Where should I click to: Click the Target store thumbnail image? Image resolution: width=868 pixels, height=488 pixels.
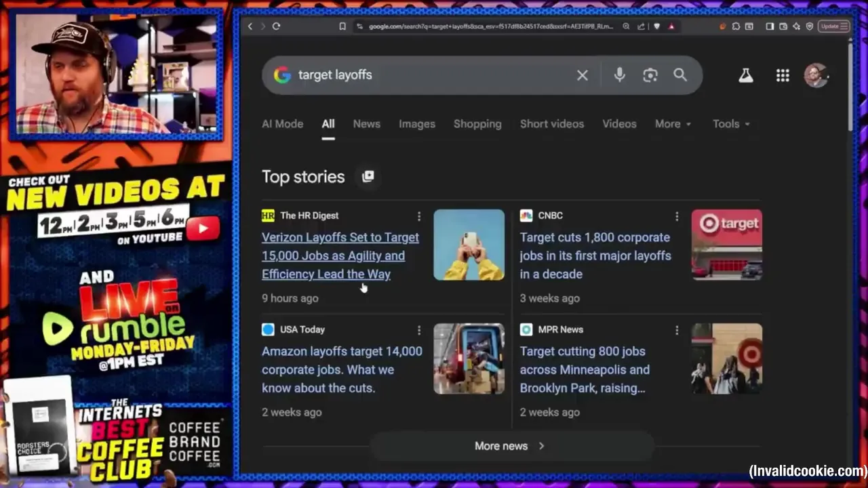tap(727, 245)
